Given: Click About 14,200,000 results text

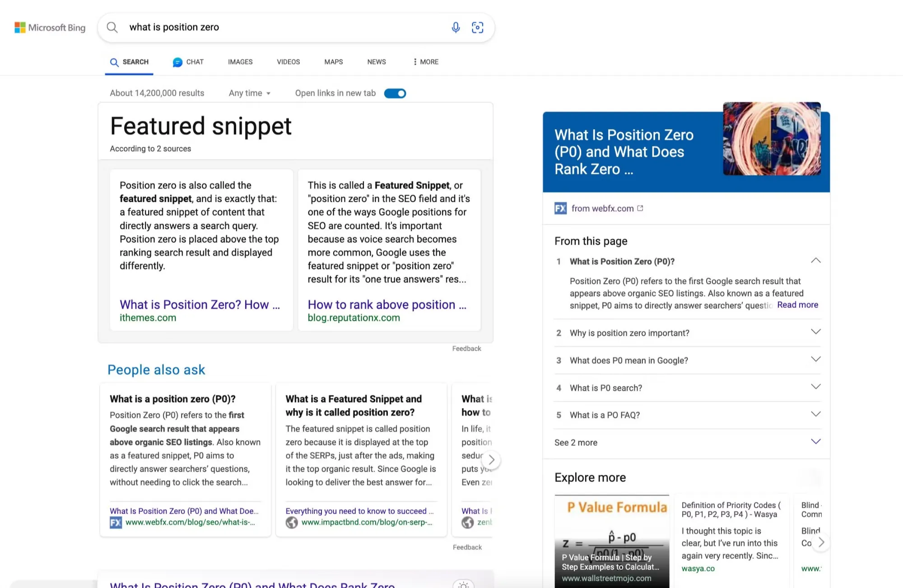Looking at the screenshot, I should 157,93.
